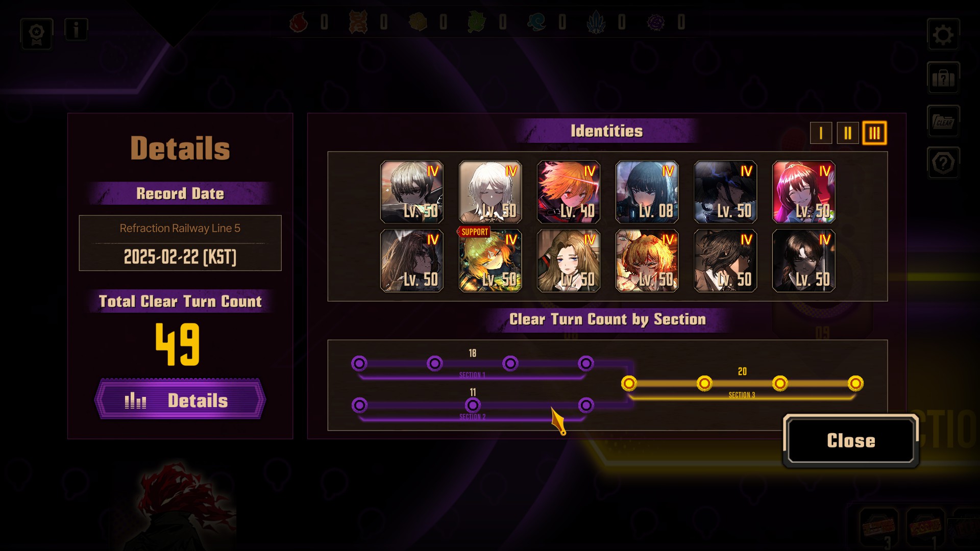Open the medal ribbon icon at top left
Screen dimensions: 980x551
pos(37,35)
